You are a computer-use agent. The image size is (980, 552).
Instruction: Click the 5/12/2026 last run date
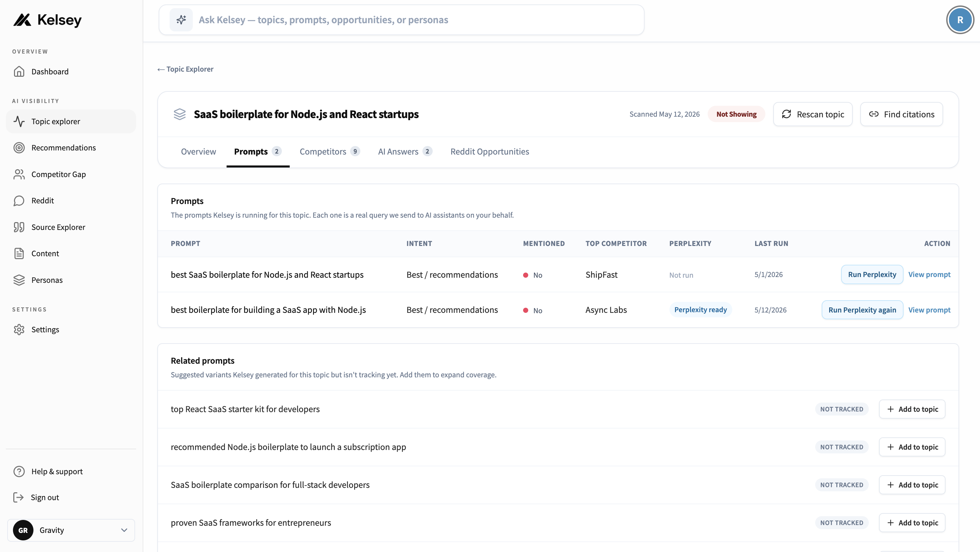[x=770, y=310]
